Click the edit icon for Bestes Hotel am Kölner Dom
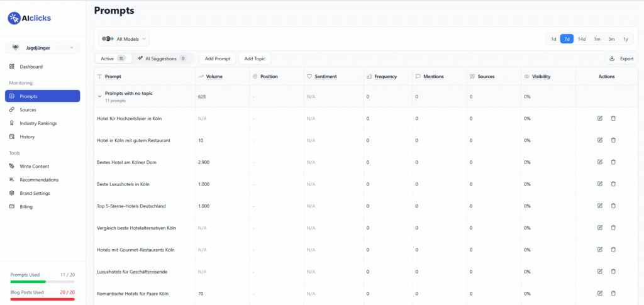 click(600, 162)
